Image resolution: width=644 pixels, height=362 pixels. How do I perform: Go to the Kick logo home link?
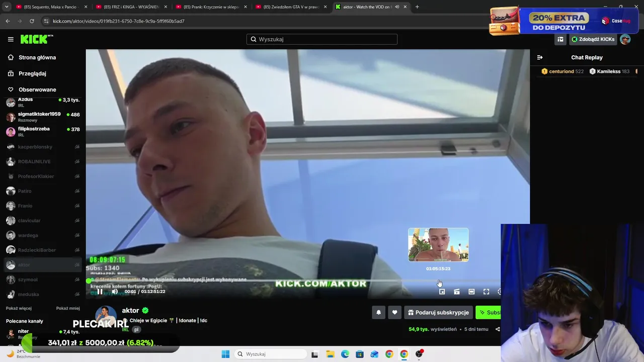(x=37, y=39)
